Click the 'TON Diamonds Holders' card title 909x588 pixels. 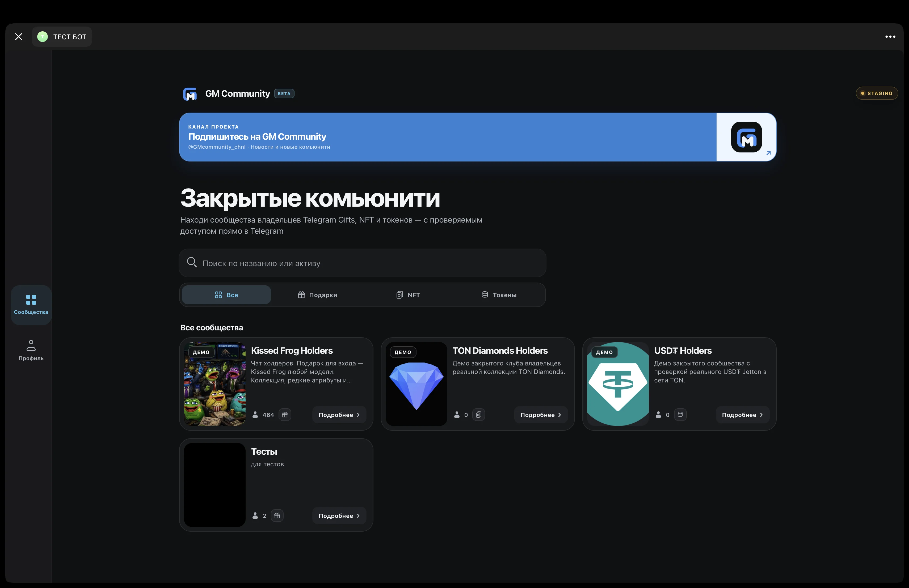tap(500, 351)
